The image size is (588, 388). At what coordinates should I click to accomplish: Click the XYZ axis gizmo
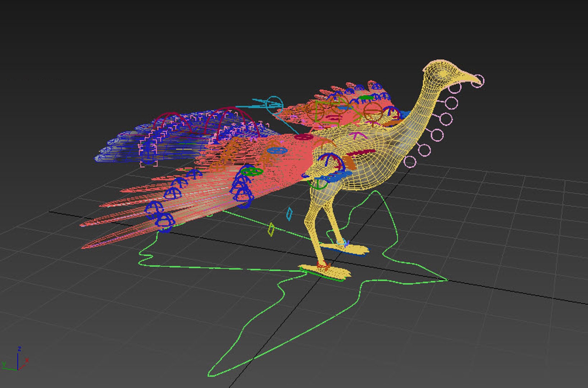point(15,359)
